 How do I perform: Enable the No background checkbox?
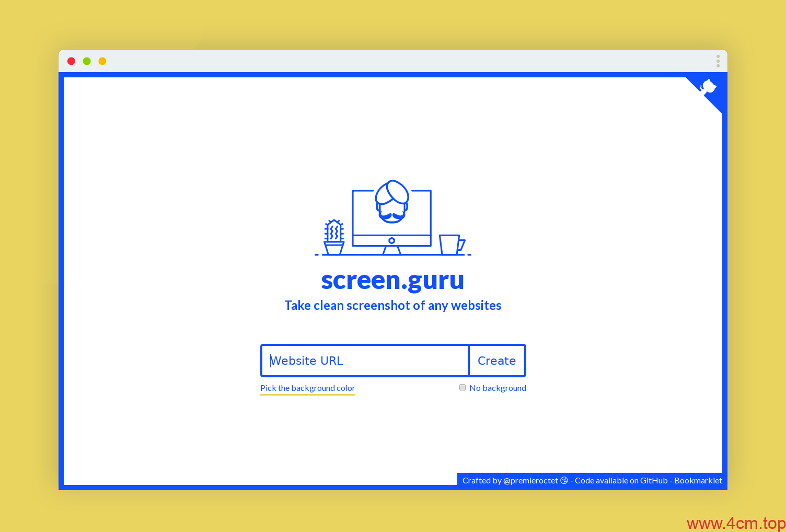pos(463,387)
